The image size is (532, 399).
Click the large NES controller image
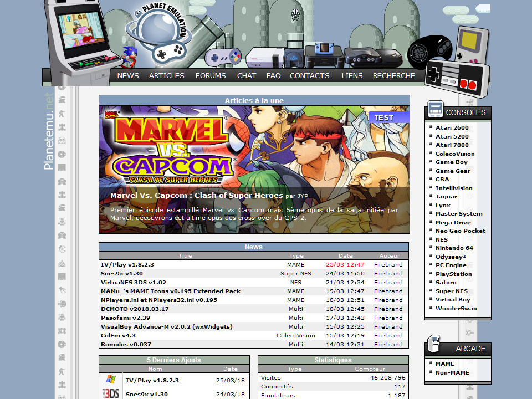coord(457,79)
